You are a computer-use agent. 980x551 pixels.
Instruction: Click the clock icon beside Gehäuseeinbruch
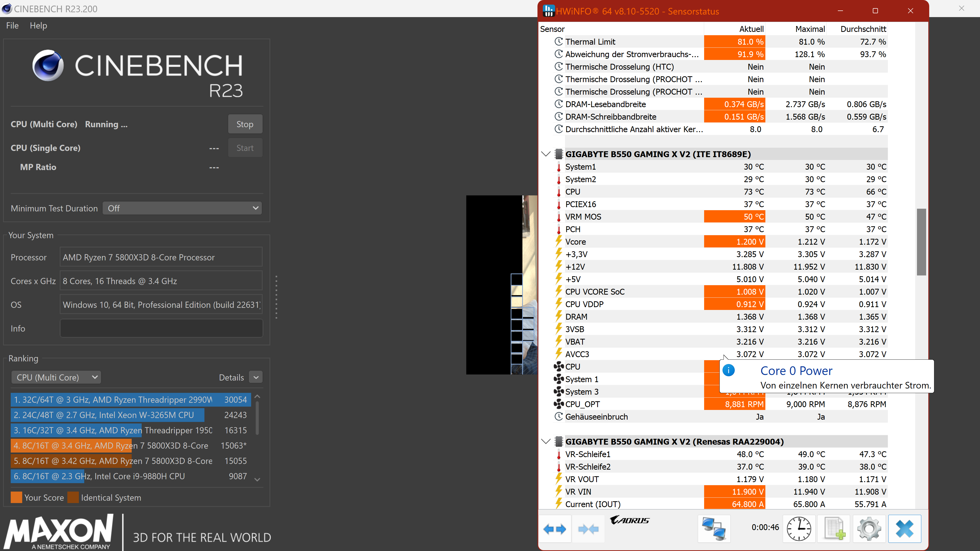558,416
